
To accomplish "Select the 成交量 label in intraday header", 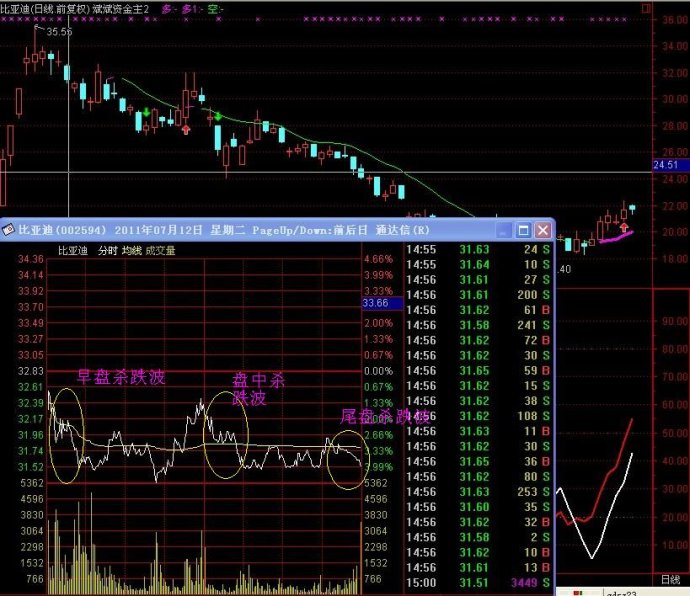I will click(x=160, y=251).
